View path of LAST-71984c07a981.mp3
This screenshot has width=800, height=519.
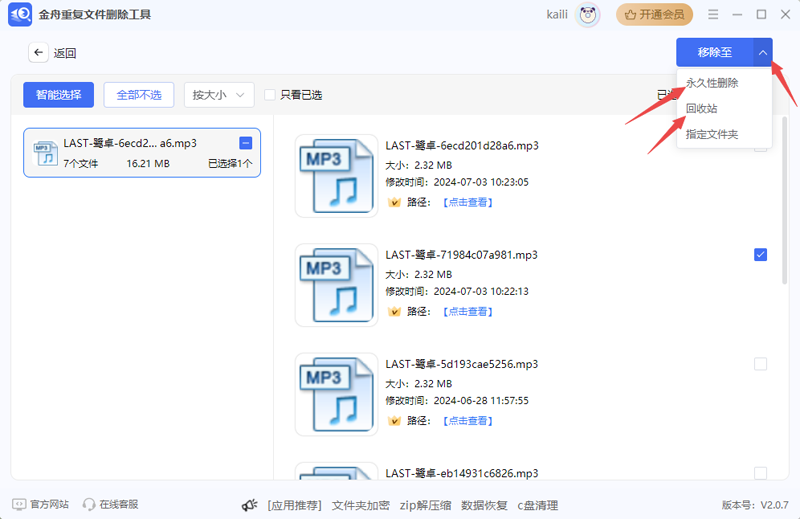coord(468,311)
